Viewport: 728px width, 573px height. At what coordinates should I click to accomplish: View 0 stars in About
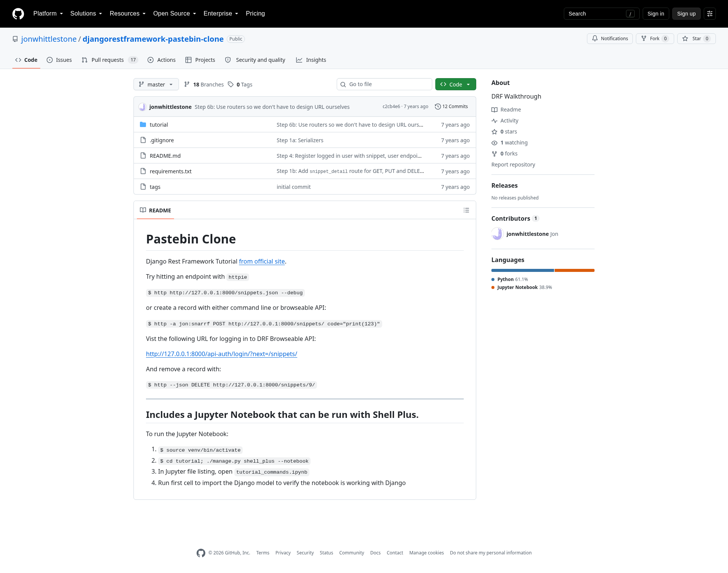pyautogui.click(x=504, y=132)
